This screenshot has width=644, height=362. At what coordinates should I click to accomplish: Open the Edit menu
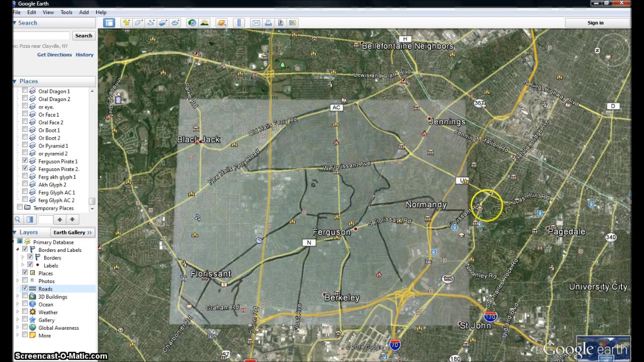point(32,12)
